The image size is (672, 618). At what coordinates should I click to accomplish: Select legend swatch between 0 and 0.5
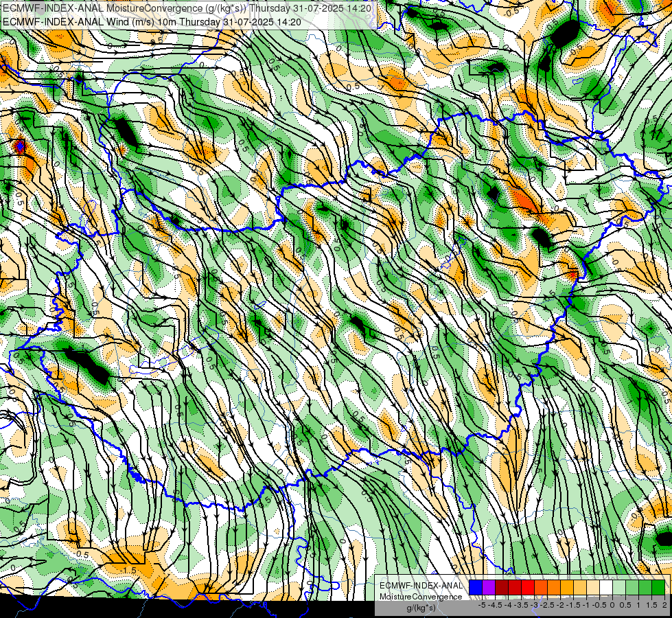point(619,587)
